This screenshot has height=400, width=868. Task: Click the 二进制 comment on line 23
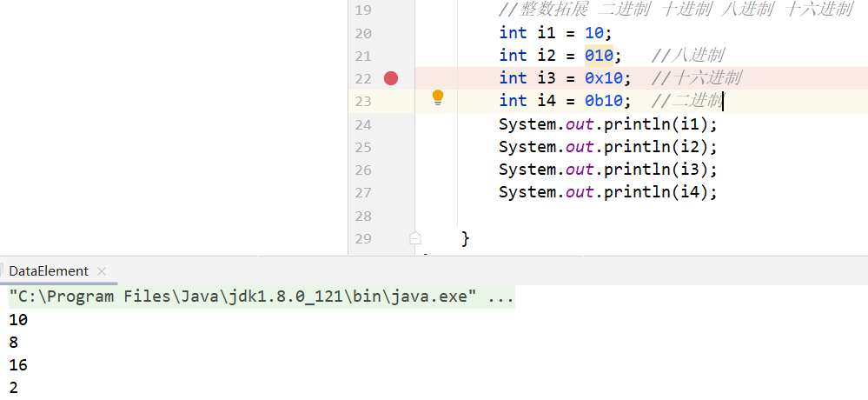(x=687, y=101)
